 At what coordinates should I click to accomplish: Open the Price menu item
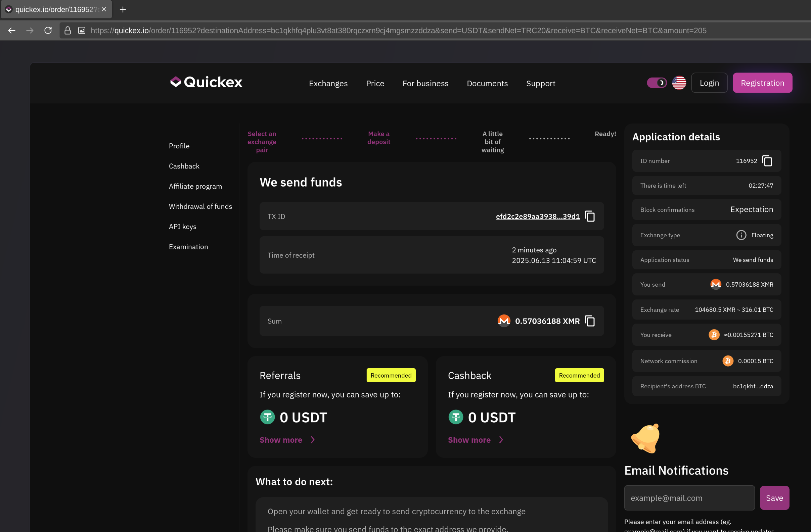coord(375,84)
